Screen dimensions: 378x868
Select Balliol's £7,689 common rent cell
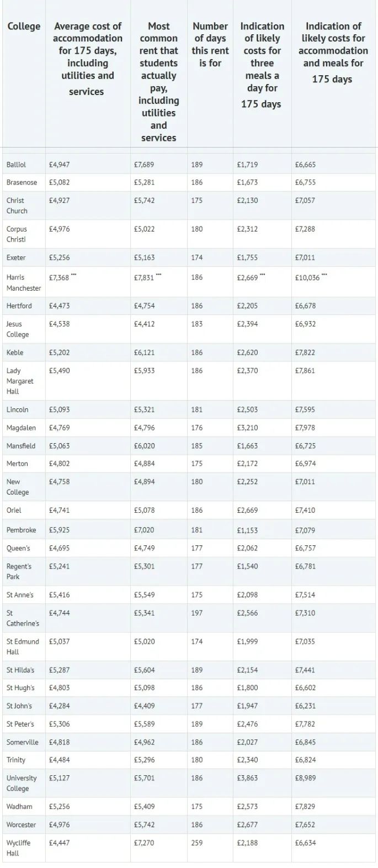tap(145, 165)
